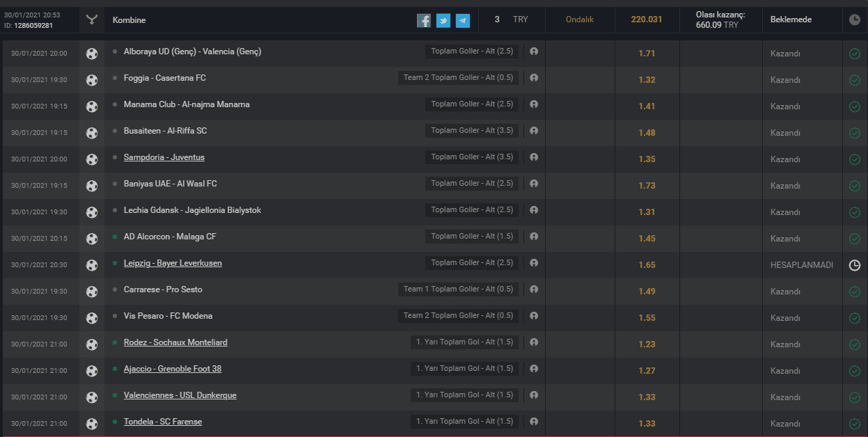
Task: Click green check icon in Alboraya UD row
Action: pyautogui.click(x=855, y=54)
